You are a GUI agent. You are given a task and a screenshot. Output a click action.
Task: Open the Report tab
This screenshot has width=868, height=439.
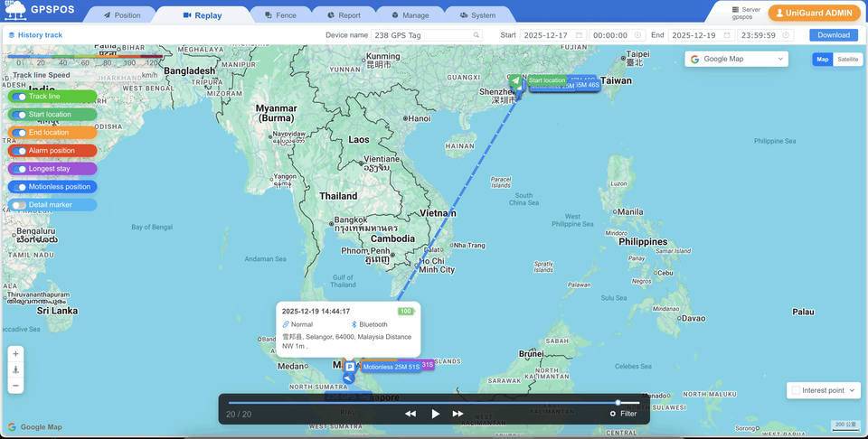coord(344,15)
